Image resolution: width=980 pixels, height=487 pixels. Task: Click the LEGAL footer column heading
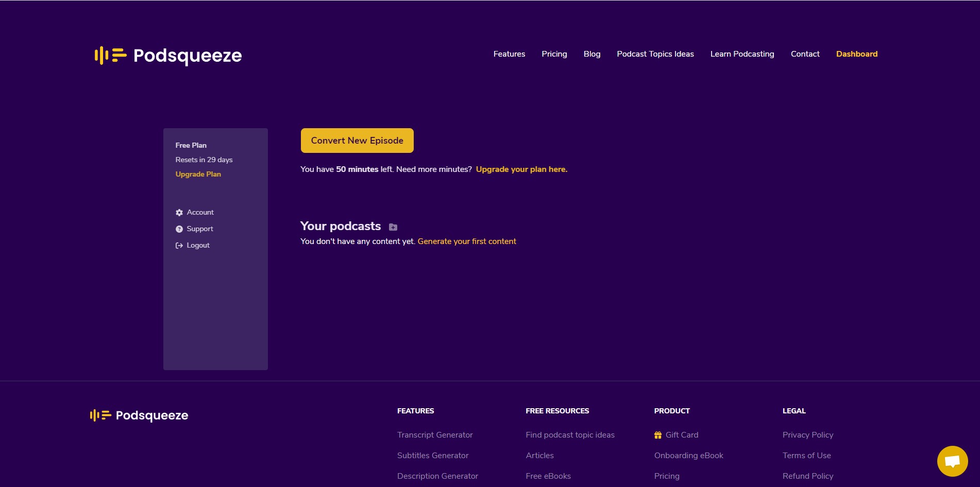click(794, 411)
